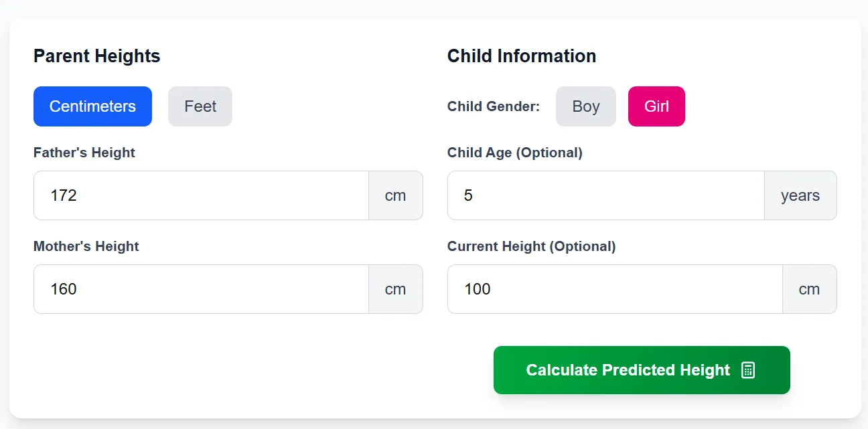
Task: Click the years unit label
Action: point(800,195)
